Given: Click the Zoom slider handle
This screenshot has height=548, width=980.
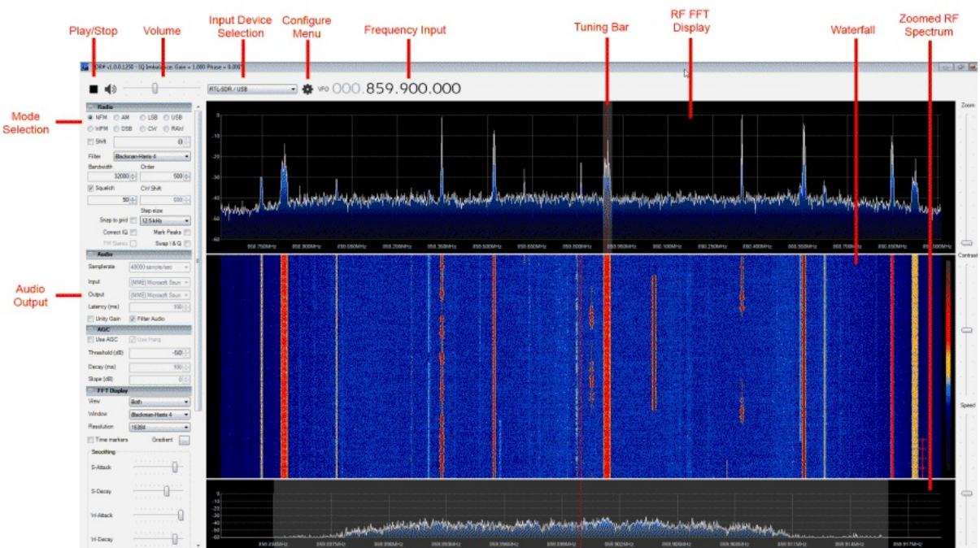Looking at the screenshot, I should [x=966, y=242].
